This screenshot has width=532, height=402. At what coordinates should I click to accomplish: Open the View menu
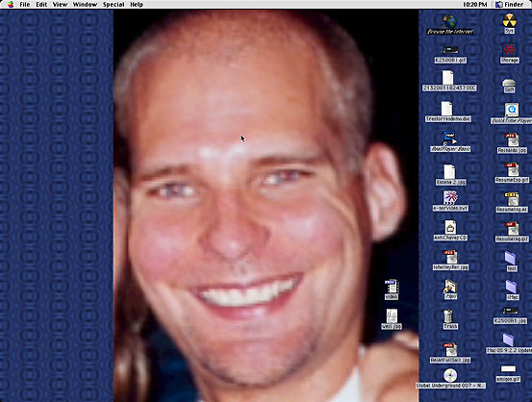pyautogui.click(x=60, y=5)
